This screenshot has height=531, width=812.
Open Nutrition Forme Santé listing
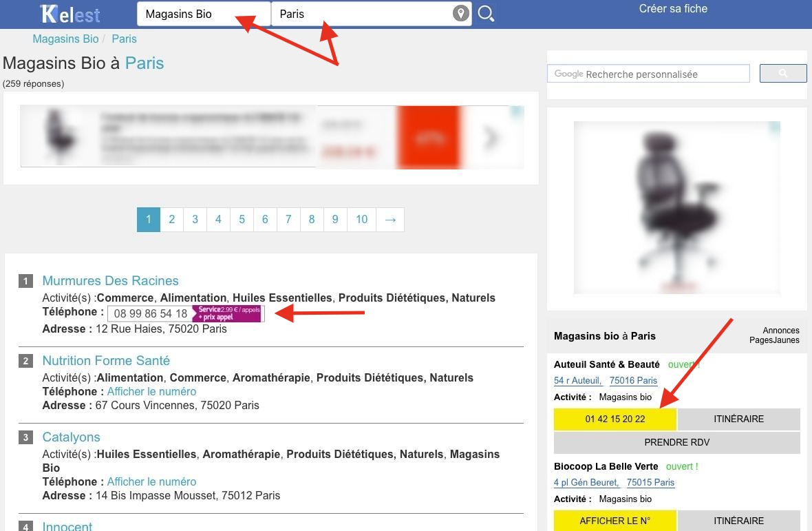[106, 361]
